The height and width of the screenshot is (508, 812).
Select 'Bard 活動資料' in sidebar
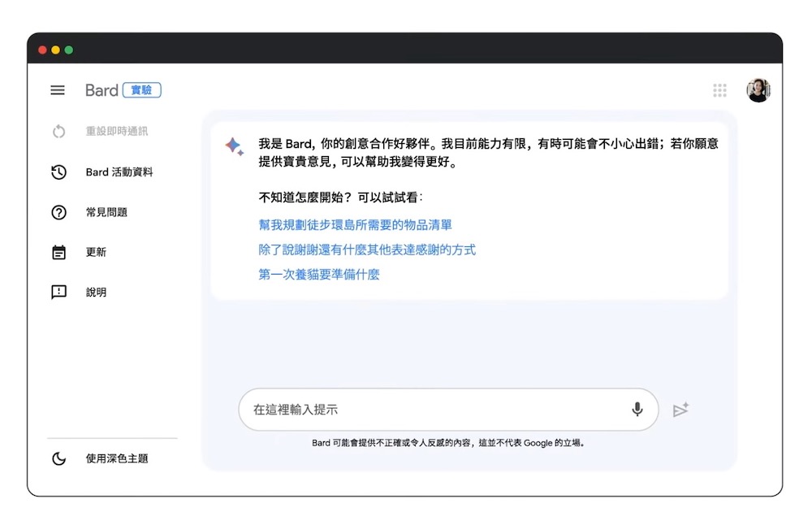[119, 172]
